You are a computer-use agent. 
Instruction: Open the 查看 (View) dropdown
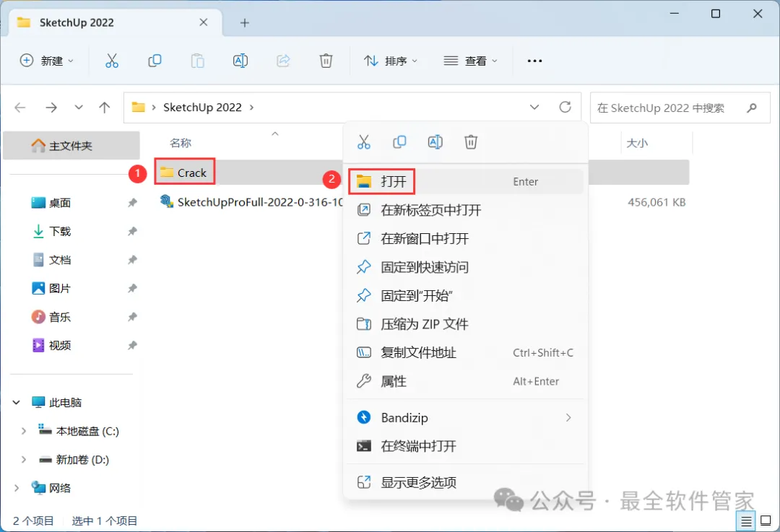pyautogui.click(x=471, y=61)
